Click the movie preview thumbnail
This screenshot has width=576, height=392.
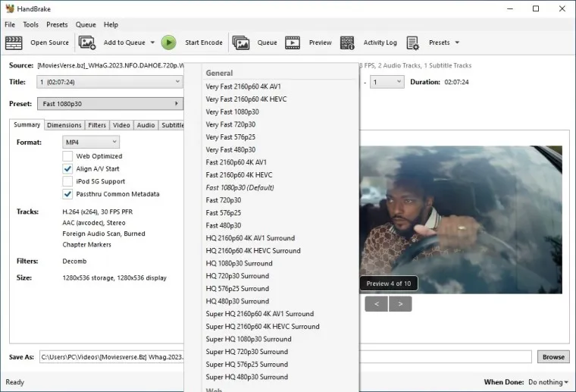click(461, 220)
